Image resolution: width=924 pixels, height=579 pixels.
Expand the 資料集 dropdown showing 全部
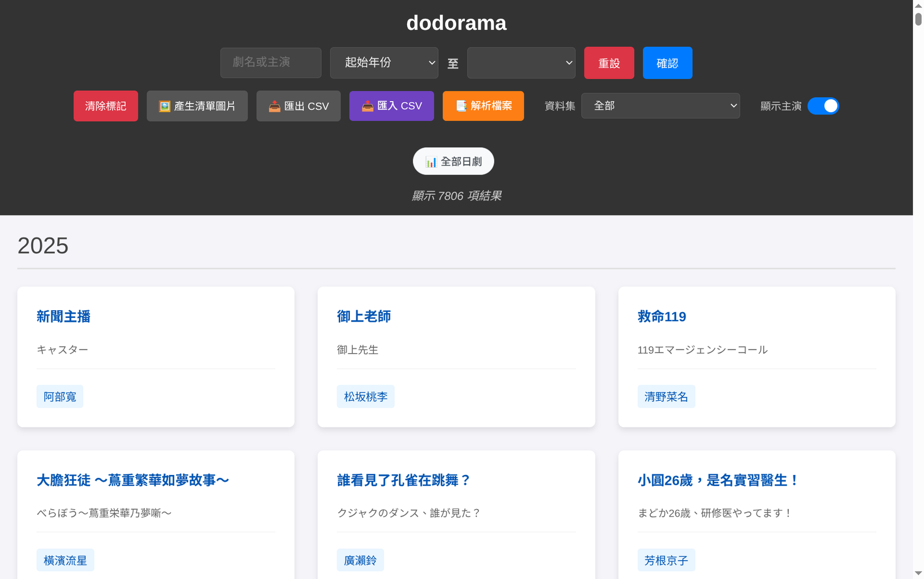pos(661,106)
